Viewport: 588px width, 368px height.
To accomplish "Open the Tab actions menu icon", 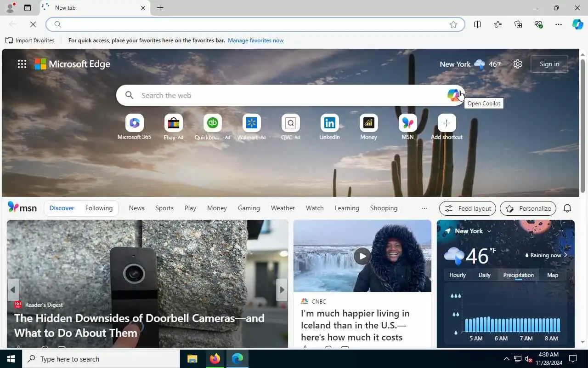I will click(x=28, y=8).
